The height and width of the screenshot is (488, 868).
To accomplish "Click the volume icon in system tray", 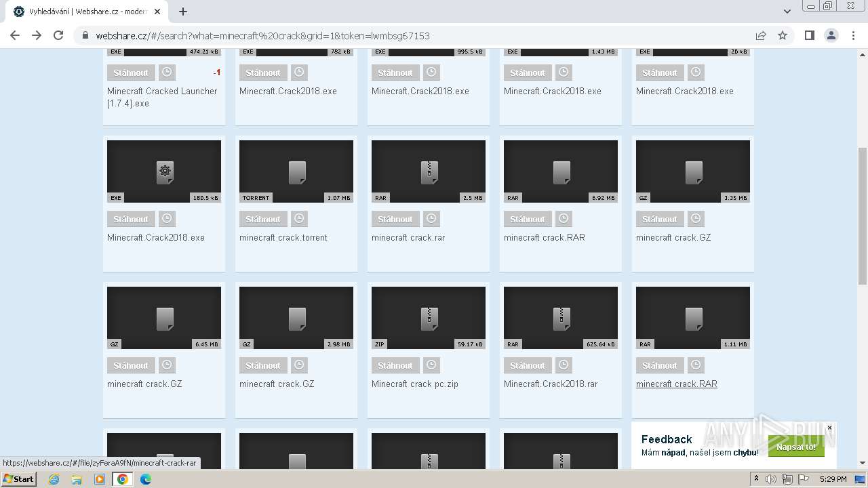I will (x=771, y=479).
